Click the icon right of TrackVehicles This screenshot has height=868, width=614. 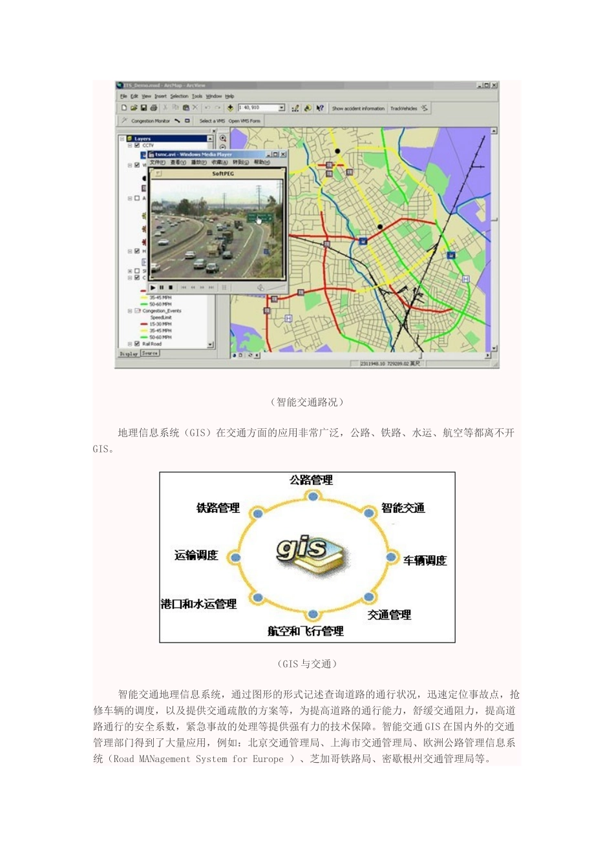(x=425, y=108)
